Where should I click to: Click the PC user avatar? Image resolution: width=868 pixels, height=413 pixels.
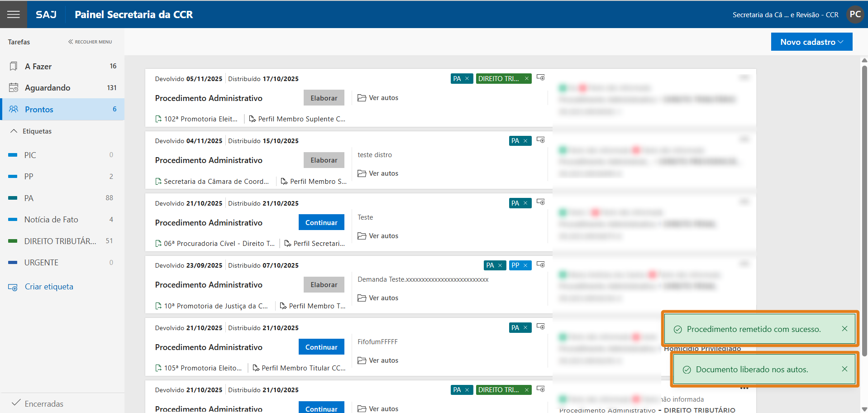pyautogui.click(x=855, y=14)
